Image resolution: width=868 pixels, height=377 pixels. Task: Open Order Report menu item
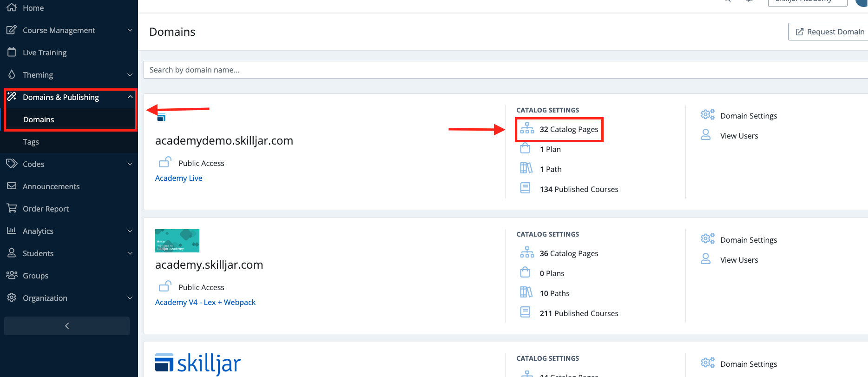click(69, 209)
